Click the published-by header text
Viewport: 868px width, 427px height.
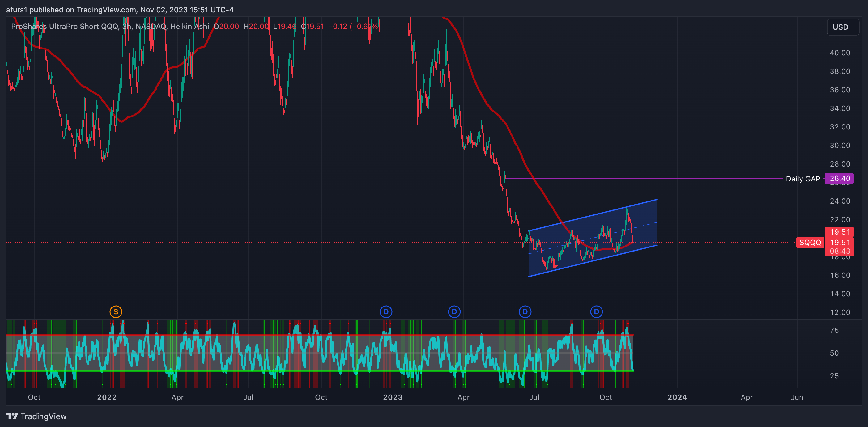coord(120,10)
